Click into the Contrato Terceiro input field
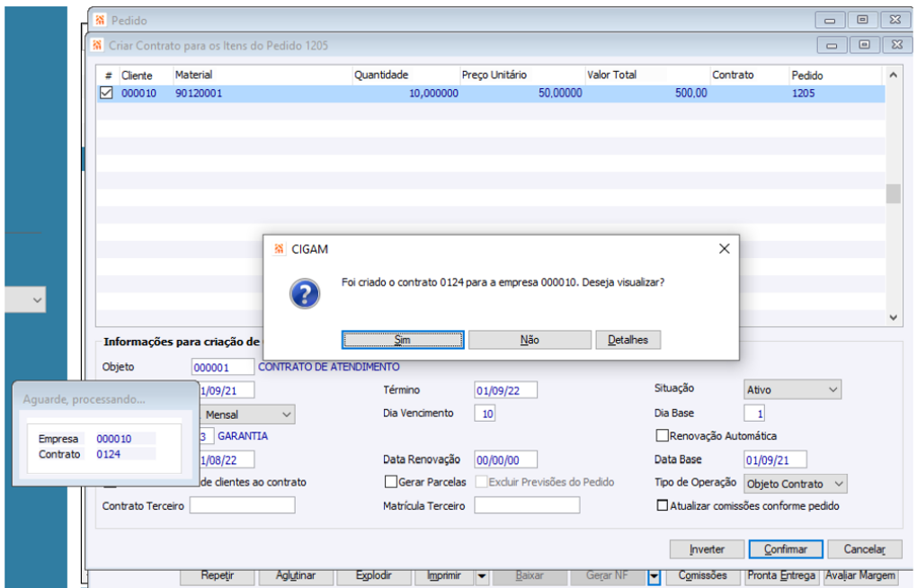The height and width of the screenshot is (588, 917). coord(242,505)
